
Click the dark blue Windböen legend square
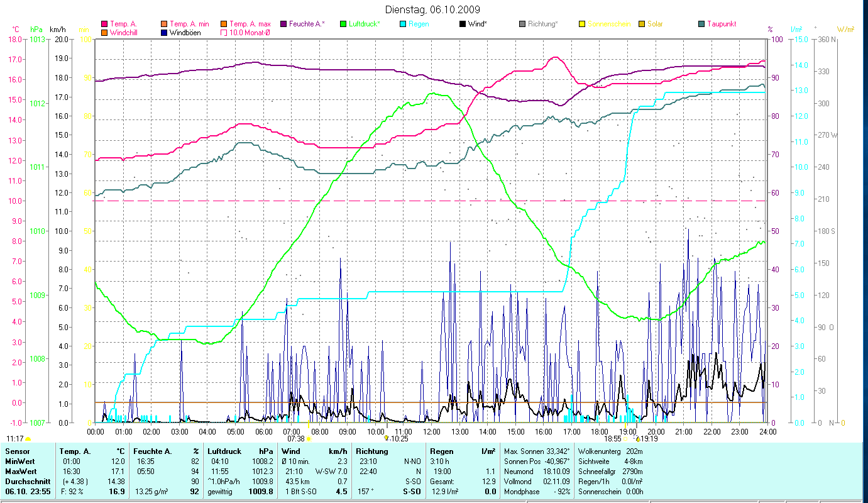(165, 32)
